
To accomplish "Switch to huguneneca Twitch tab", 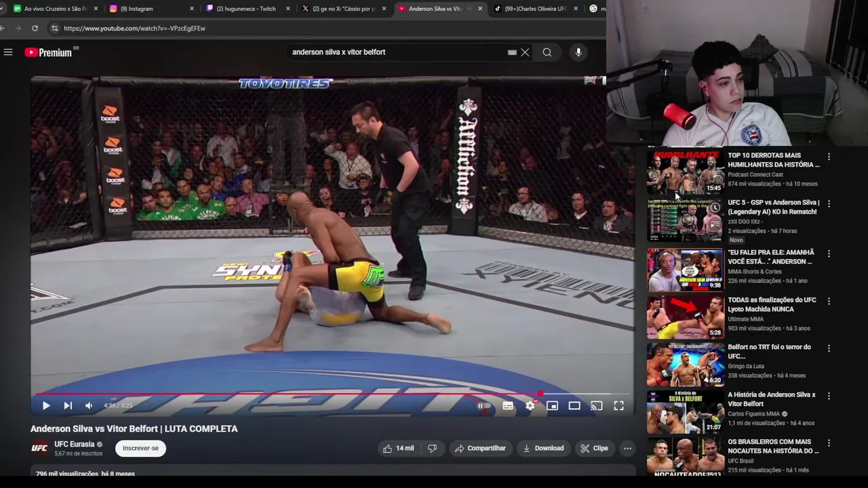I will [245, 9].
